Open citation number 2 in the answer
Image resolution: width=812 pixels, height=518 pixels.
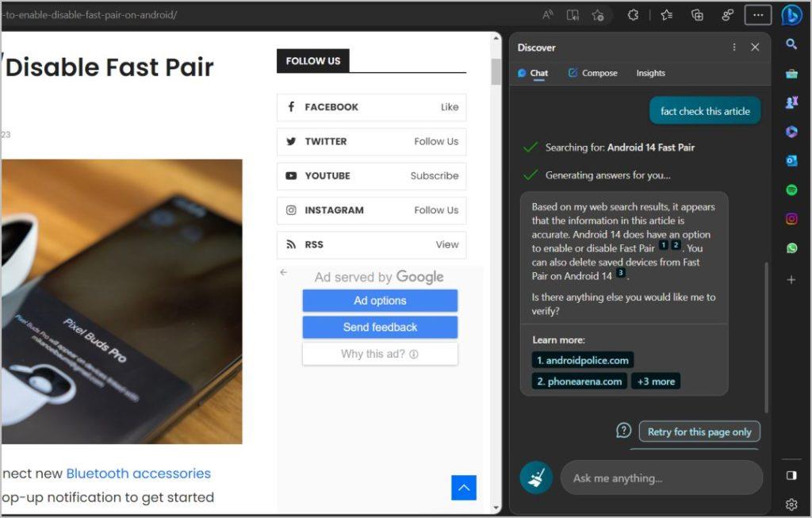(x=676, y=245)
